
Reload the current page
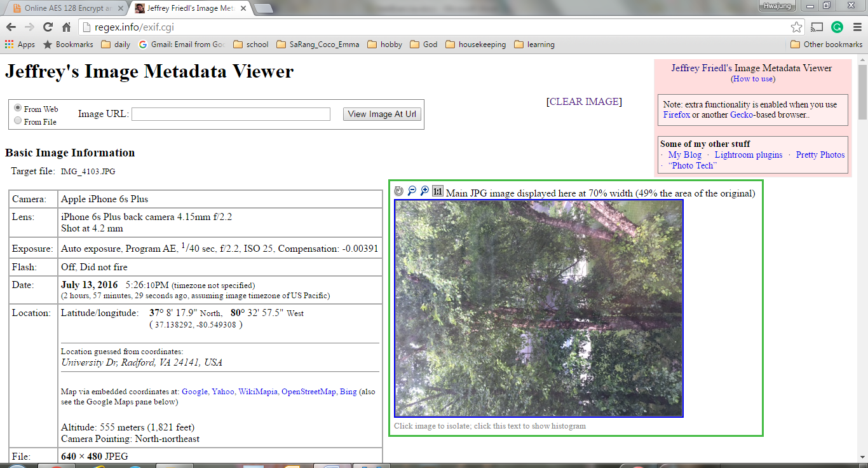(48, 27)
